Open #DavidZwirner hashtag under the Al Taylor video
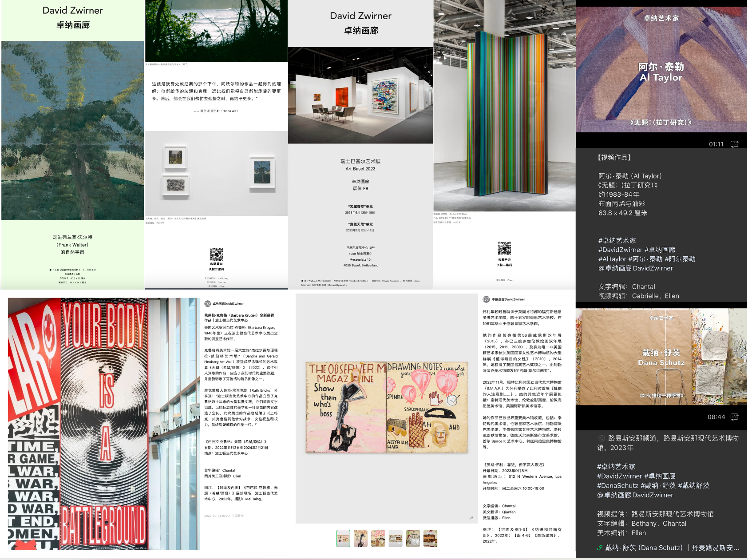 pyautogui.click(x=620, y=250)
